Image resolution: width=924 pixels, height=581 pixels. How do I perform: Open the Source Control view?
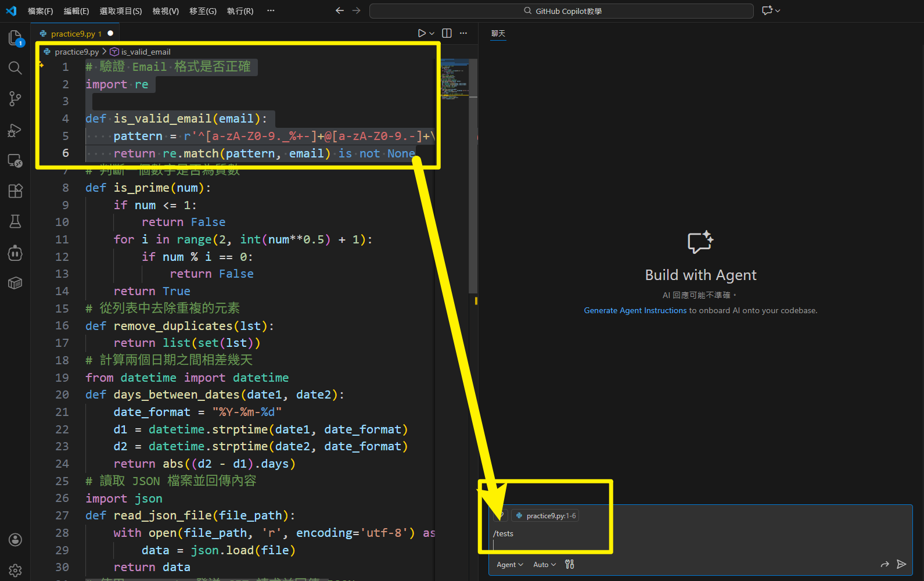[x=15, y=99]
